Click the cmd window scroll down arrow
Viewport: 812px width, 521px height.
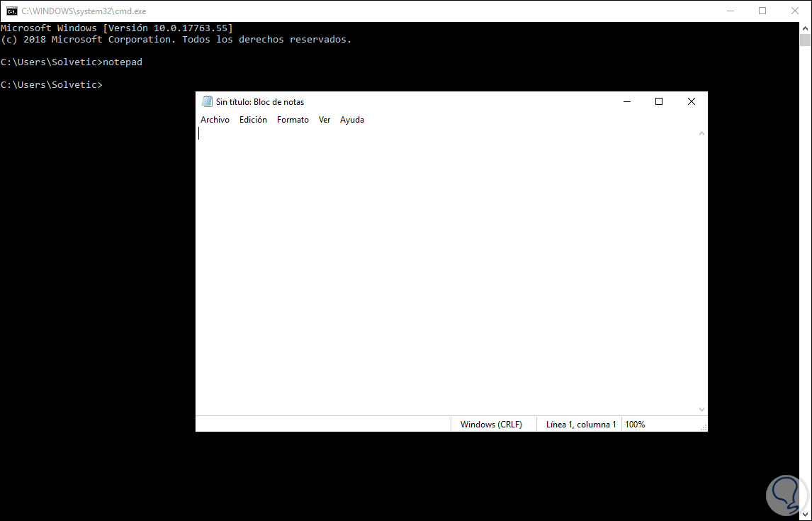tap(805, 515)
